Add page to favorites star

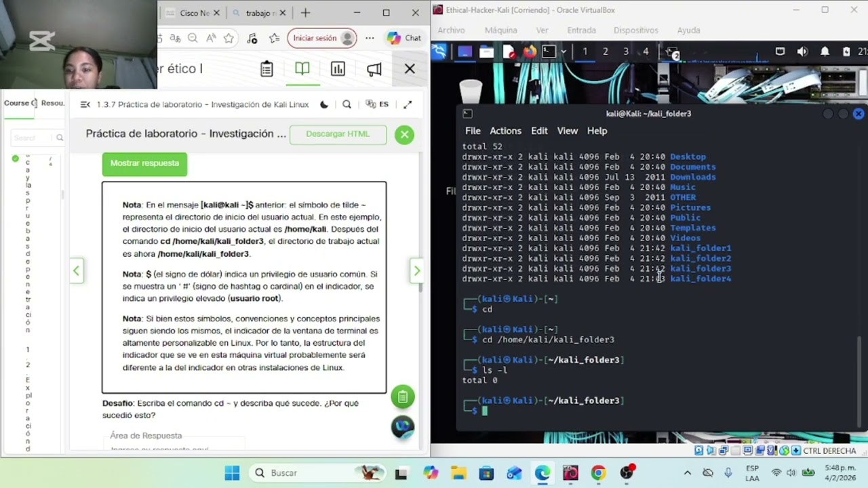(x=229, y=39)
